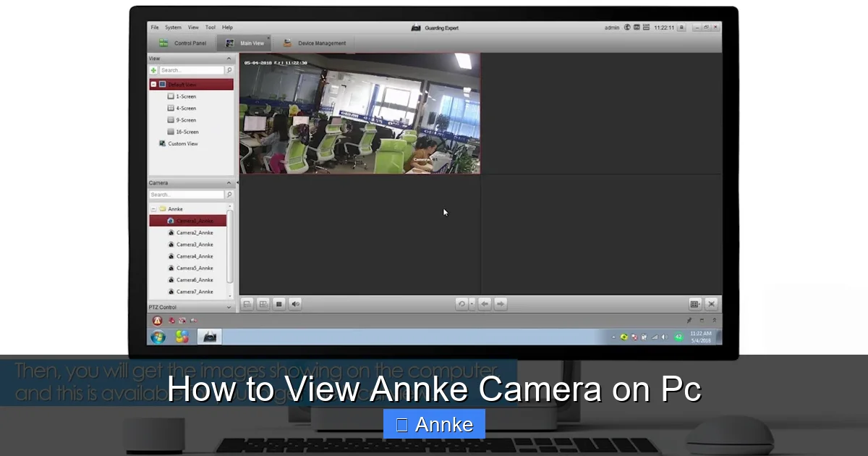Click the View search magnifier icon

coord(229,70)
